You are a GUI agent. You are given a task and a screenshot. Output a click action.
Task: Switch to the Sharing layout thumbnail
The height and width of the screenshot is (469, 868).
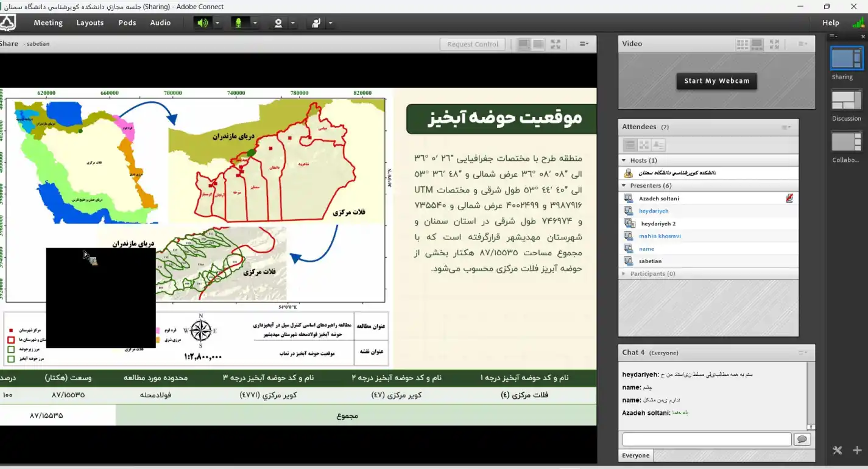(x=847, y=59)
